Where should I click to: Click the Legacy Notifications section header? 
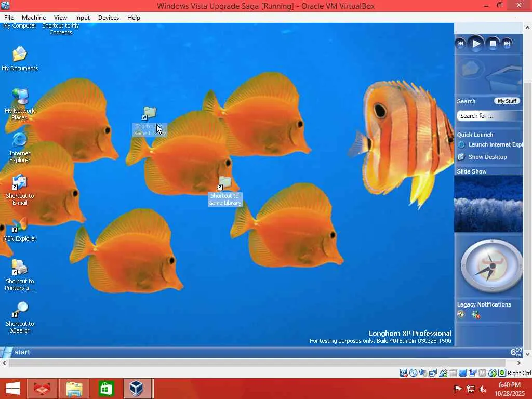pyautogui.click(x=484, y=304)
